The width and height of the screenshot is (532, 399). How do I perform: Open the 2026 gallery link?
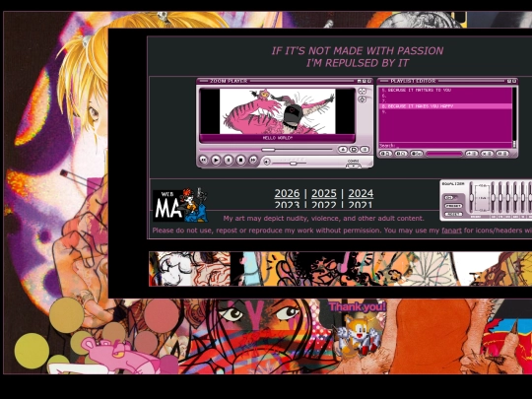[x=287, y=193]
